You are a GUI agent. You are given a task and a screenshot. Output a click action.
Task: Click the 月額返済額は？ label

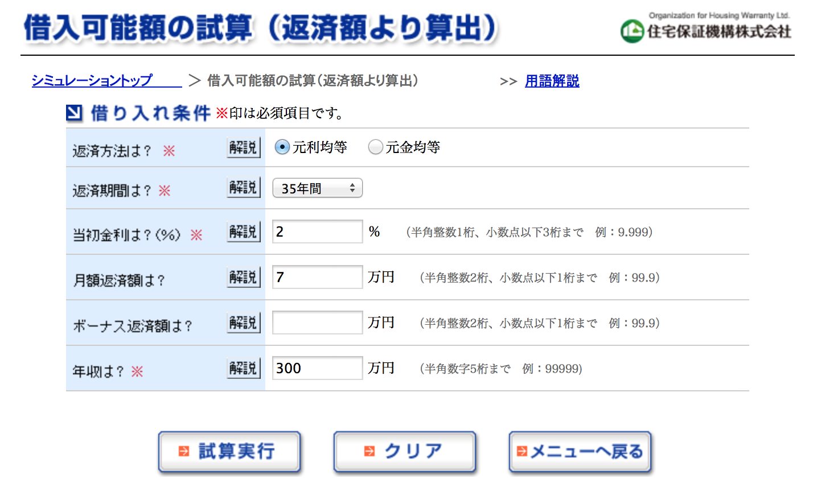[118, 280]
